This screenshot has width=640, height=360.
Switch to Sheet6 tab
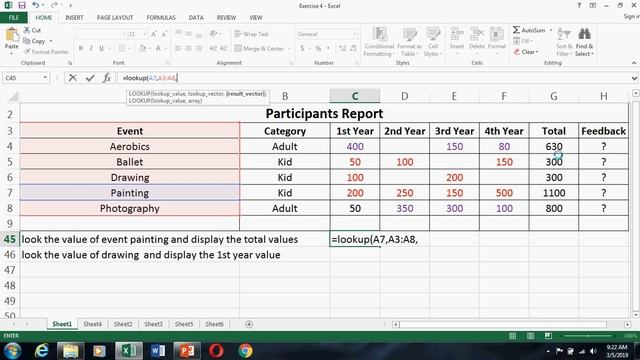[214, 324]
